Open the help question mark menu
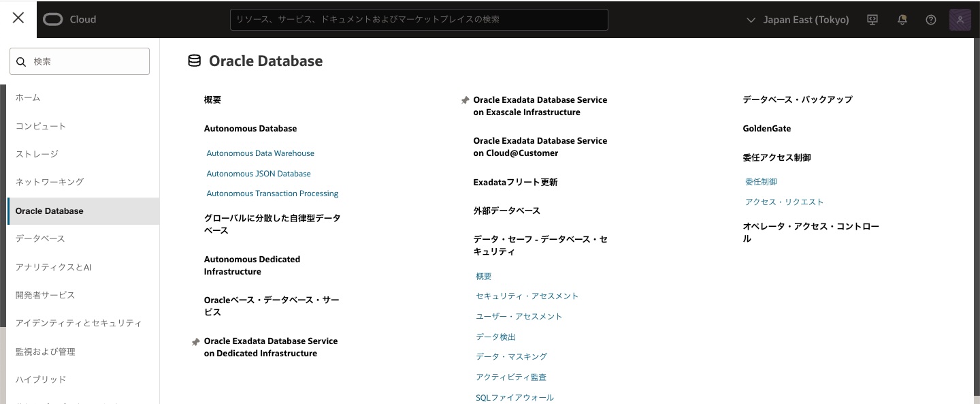 point(930,20)
